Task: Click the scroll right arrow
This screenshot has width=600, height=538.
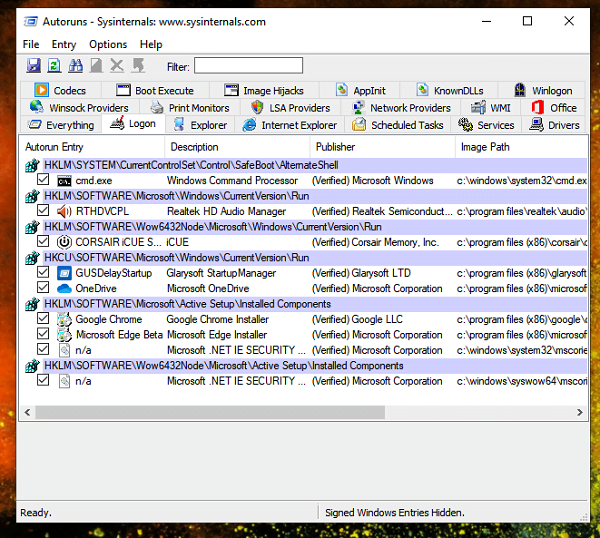Action: click(x=580, y=412)
